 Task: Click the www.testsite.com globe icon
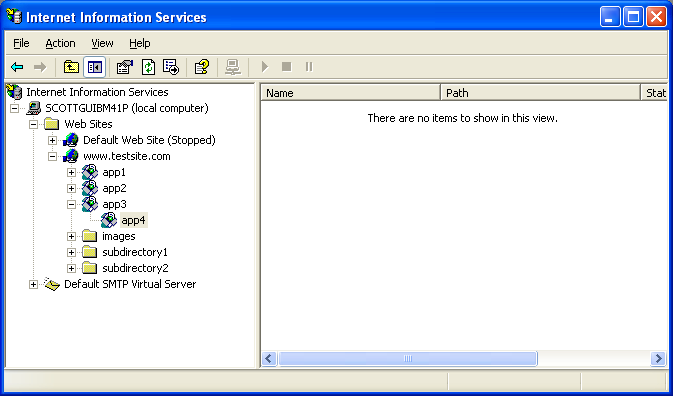click(x=70, y=156)
